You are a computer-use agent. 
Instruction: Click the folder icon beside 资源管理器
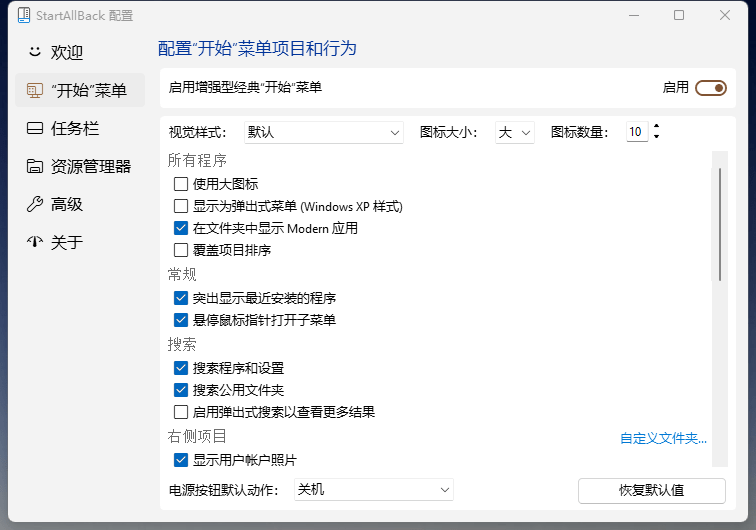(x=35, y=166)
